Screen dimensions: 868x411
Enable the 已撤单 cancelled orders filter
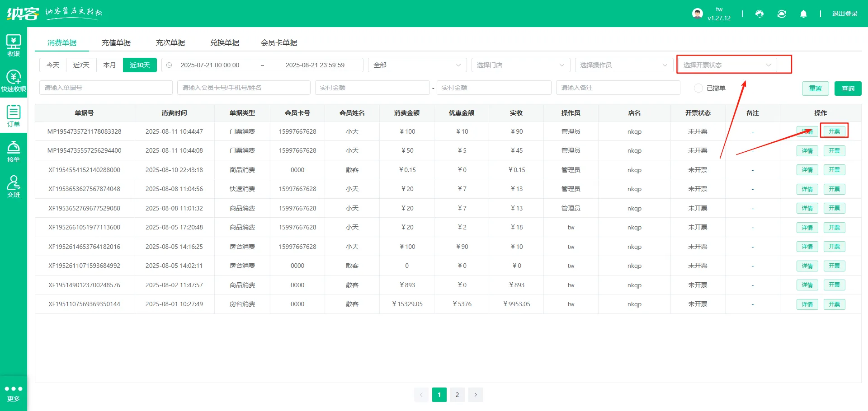(698, 88)
